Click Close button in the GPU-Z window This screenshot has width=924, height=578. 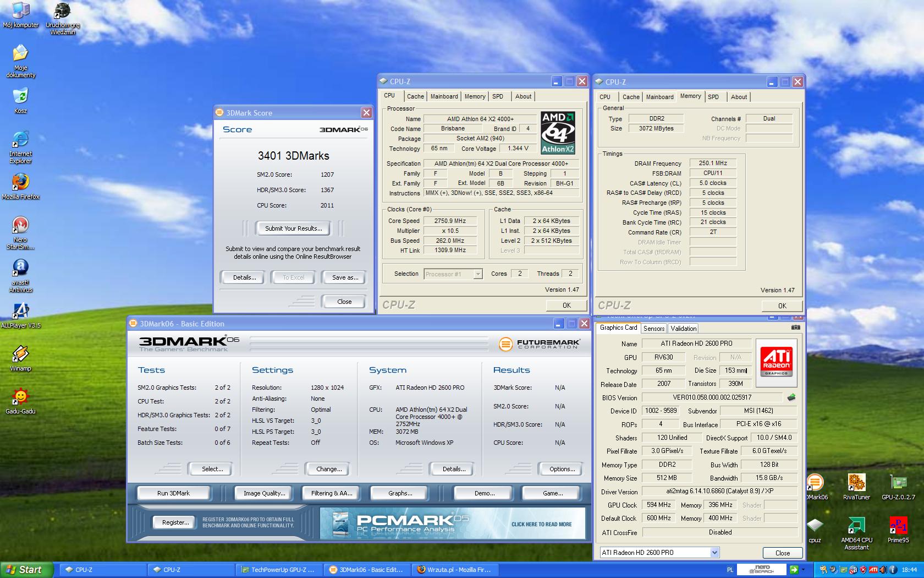pyautogui.click(x=783, y=553)
